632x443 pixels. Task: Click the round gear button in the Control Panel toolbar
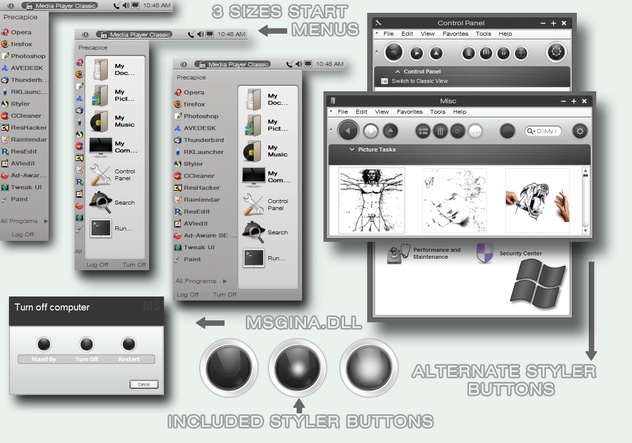[556, 52]
